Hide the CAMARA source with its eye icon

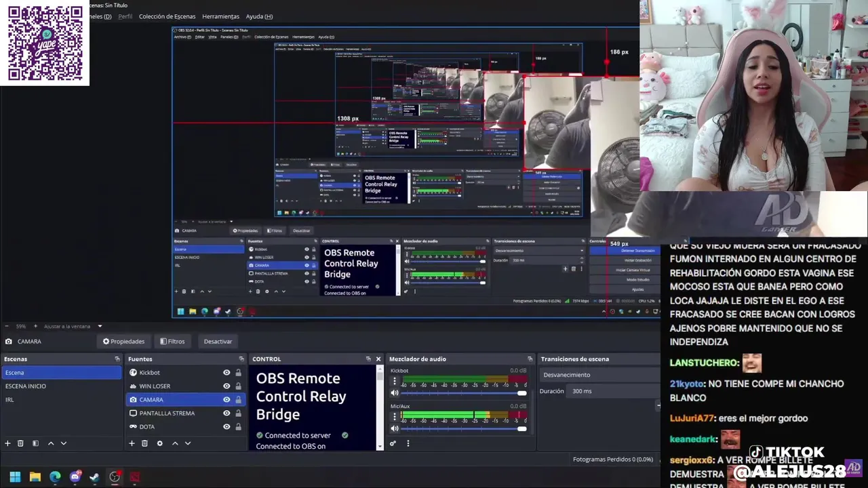[226, 400]
